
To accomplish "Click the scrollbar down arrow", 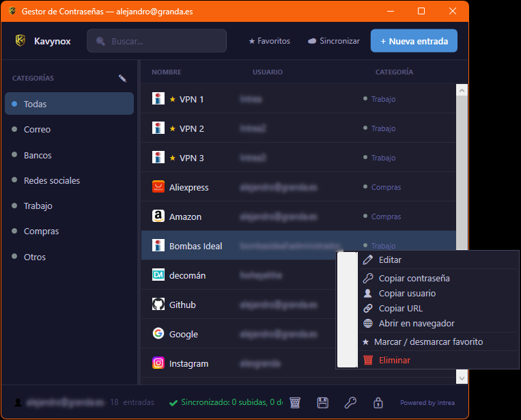I will pos(462,378).
